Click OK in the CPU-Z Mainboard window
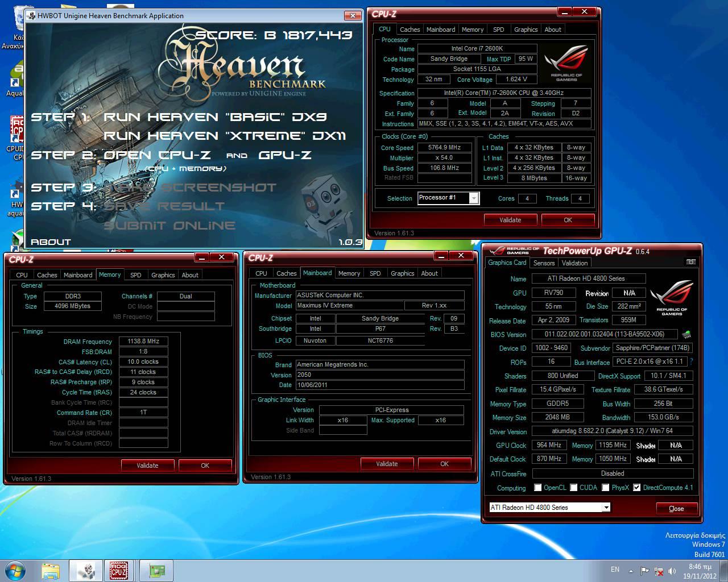The image size is (728, 582). pos(444,464)
